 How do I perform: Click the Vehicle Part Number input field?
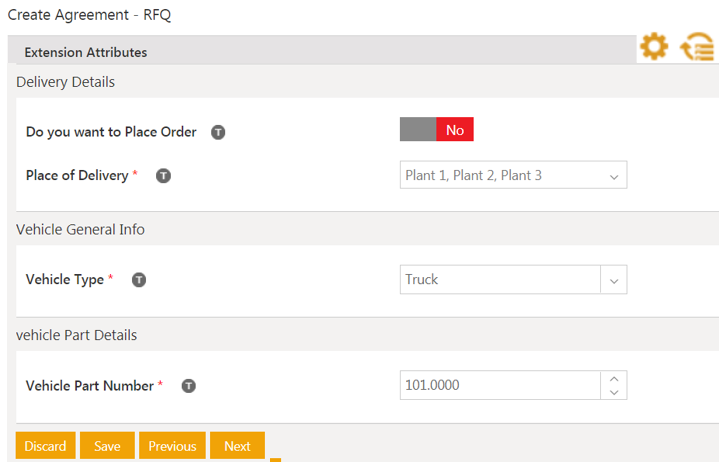[499, 385]
